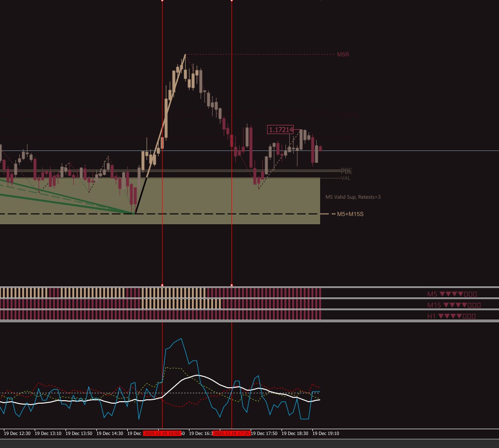
Task: Select the red 2025.12.19 15:55 time marker
Action: coord(162,434)
